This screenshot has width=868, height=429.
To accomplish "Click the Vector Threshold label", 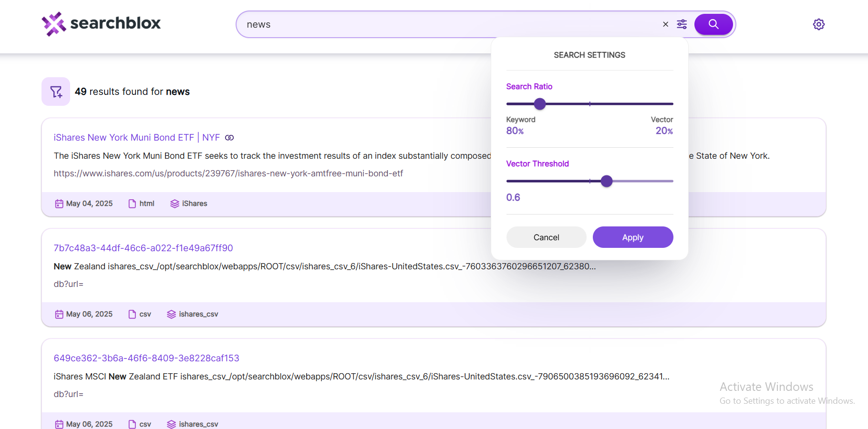I will pos(537,163).
